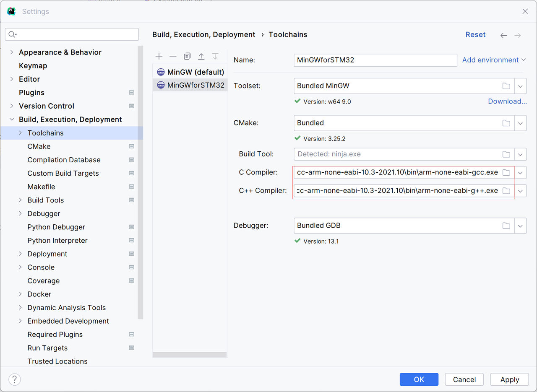Open the help question mark button
Screen dimensions: 537x392
pyautogui.click(x=15, y=379)
